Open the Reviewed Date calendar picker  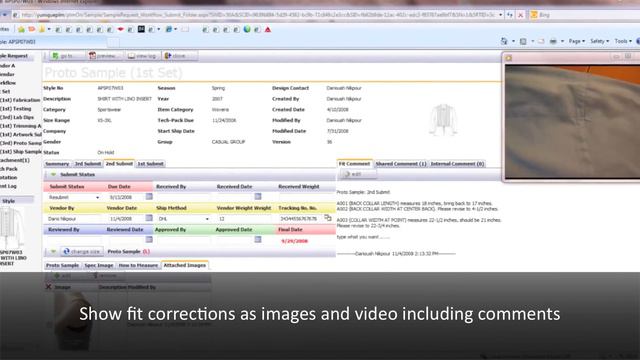[149, 240]
